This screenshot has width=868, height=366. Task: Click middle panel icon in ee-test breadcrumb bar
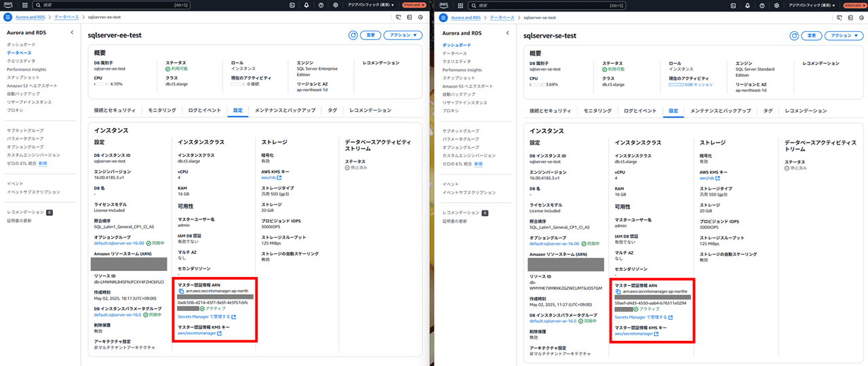point(411,16)
